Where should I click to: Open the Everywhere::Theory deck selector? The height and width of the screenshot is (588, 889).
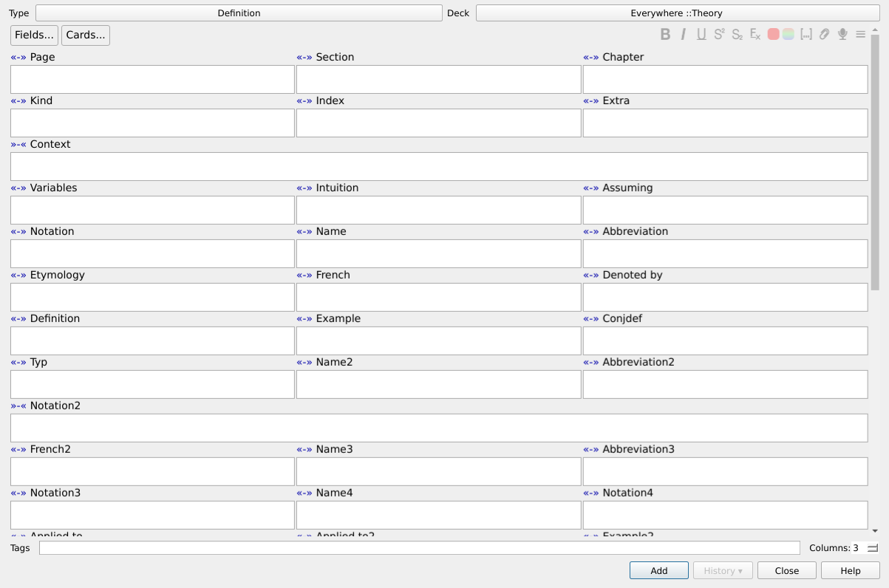click(677, 13)
